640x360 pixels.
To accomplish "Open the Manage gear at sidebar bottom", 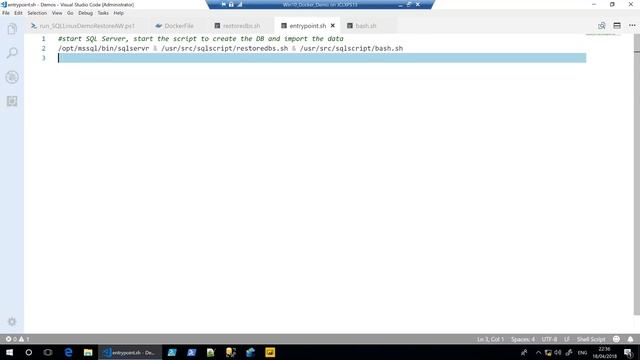I will pyautogui.click(x=12, y=322).
